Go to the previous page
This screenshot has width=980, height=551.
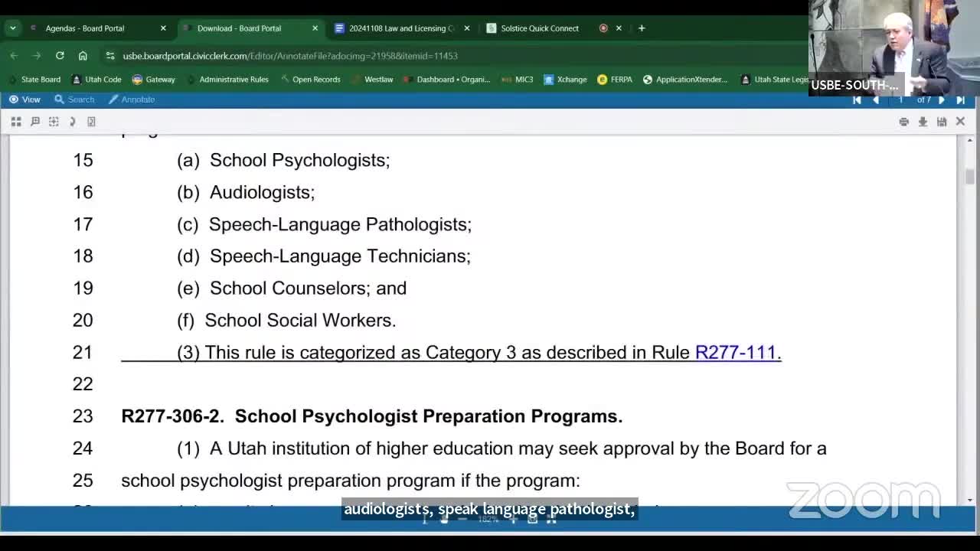pos(876,99)
